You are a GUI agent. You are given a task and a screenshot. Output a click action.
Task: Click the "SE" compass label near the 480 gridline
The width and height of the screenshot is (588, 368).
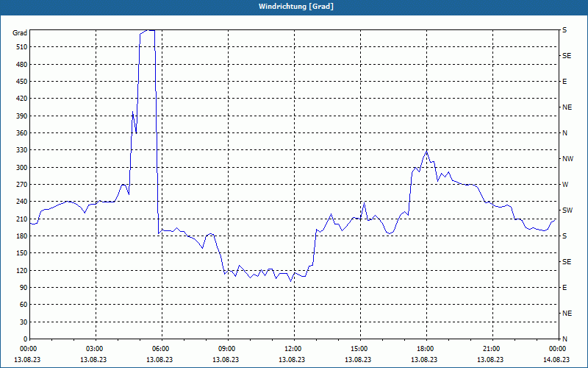pyautogui.click(x=567, y=56)
